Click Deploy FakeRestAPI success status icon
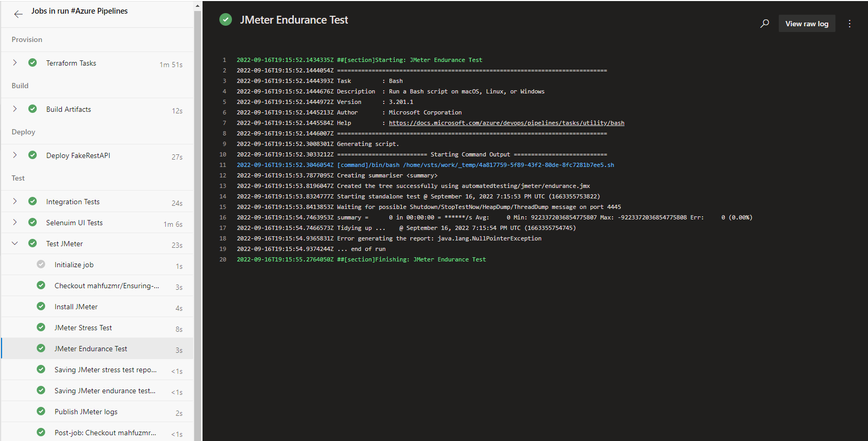Screen dimensions: 868x441 (x=33, y=155)
